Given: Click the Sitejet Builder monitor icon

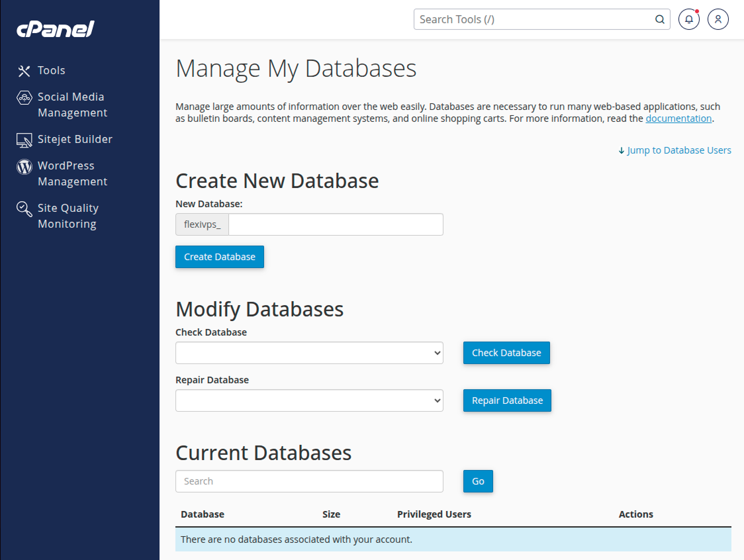Looking at the screenshot, I should tap(24, 140).
